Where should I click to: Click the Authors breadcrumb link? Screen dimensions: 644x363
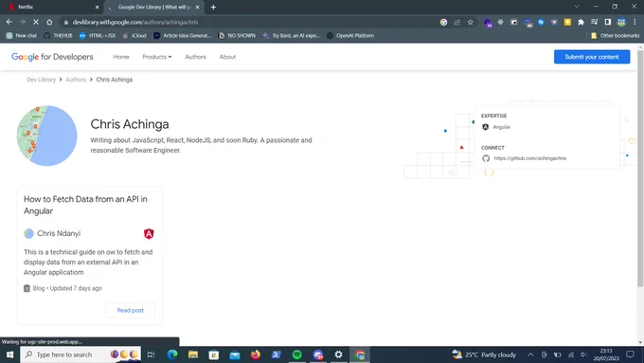(x=76, y=80)
